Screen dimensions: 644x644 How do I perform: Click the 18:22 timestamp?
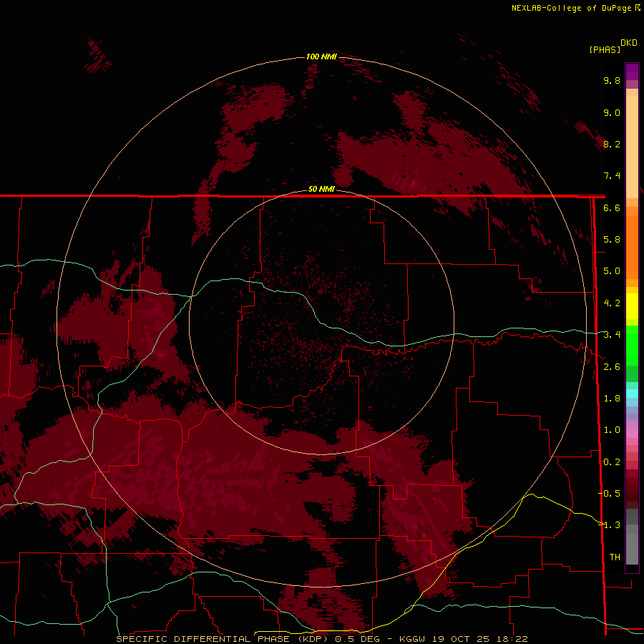point(511,639)
